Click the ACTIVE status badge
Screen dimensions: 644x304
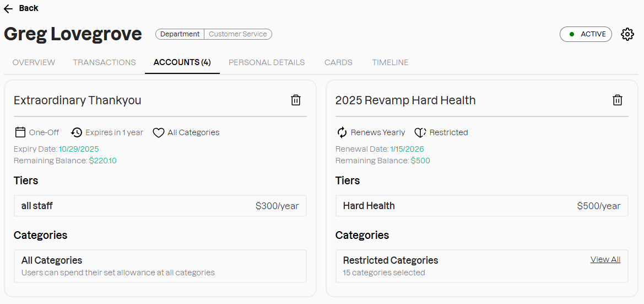click(x=586, y=34)
